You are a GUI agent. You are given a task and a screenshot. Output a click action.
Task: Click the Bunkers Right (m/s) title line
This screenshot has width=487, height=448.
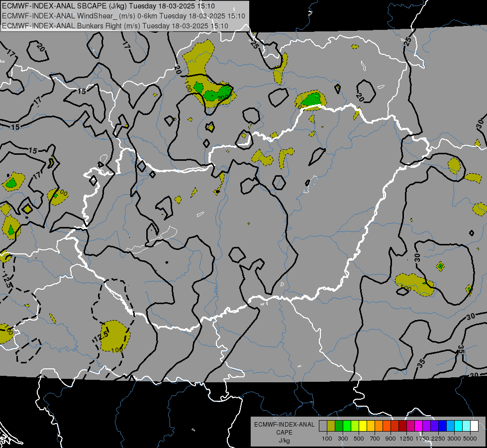pos(115,26)
